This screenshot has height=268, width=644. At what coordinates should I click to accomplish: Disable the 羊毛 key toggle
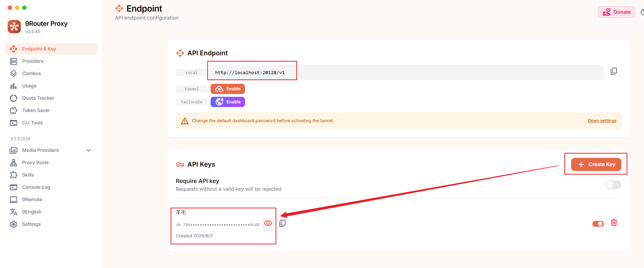click(x=598, y=224)
